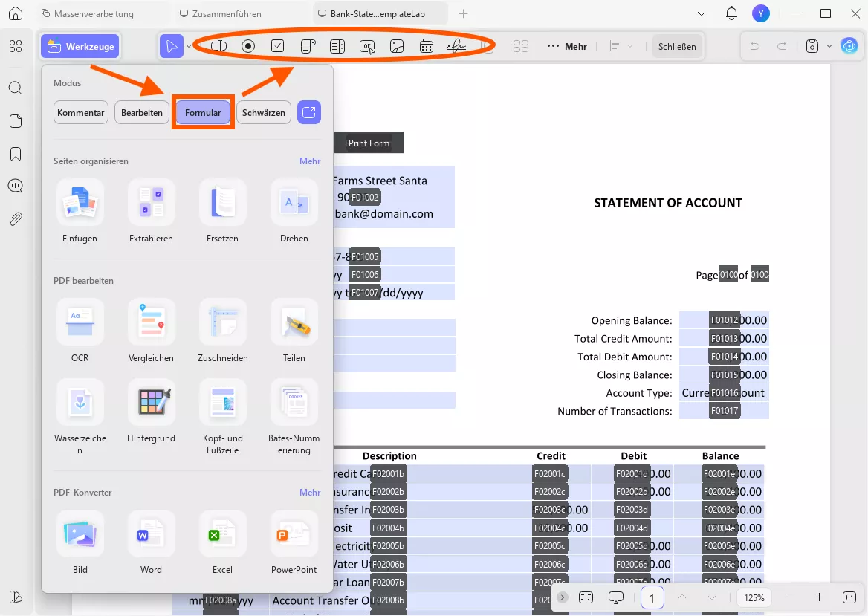868x616 pixels.
Task: Insert a date picker form field
Action: (x=427, y=47)
